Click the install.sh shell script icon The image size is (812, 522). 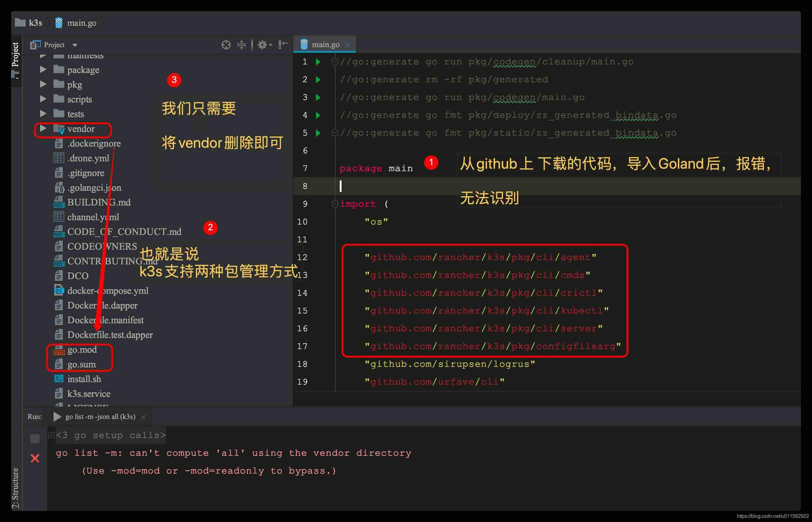pyautogui.click(x=59, y=379)
